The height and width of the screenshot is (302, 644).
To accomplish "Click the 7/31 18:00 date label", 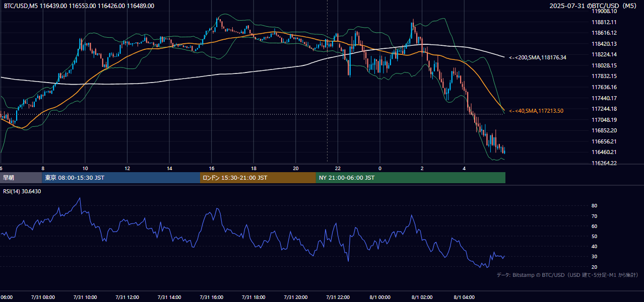I will 254,297.
